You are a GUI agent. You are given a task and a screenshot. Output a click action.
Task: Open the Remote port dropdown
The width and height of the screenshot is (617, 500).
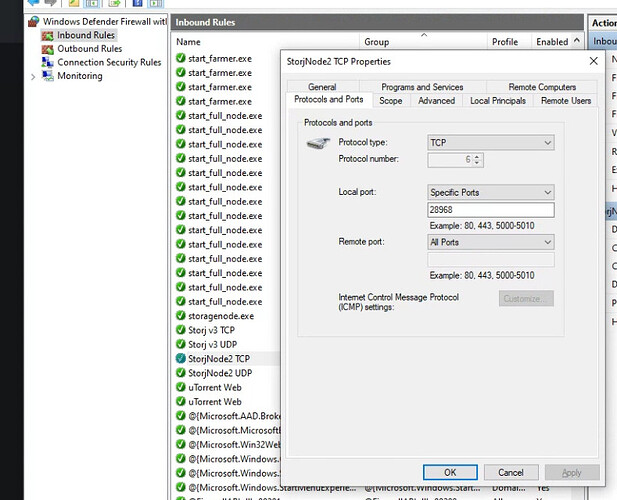(490, 242)
